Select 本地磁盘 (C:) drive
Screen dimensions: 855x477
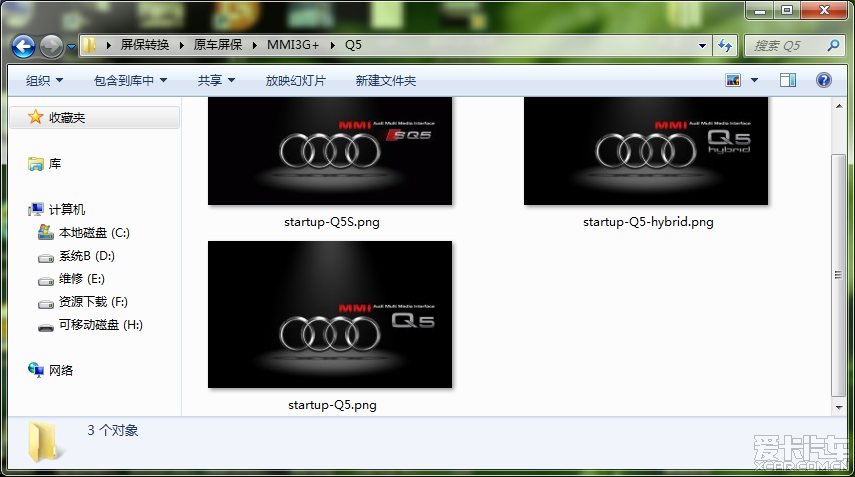(94, 233)
